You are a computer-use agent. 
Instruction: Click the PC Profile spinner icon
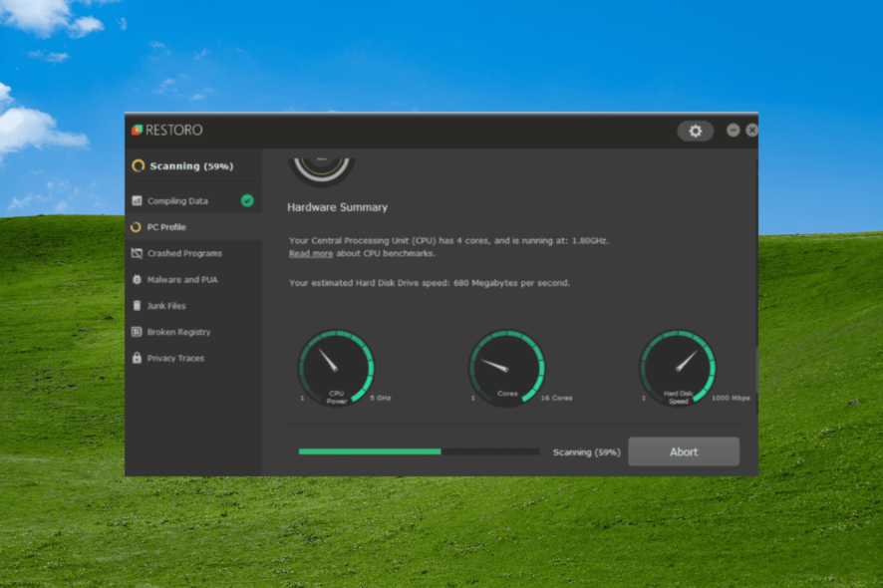tap(136, 227)
